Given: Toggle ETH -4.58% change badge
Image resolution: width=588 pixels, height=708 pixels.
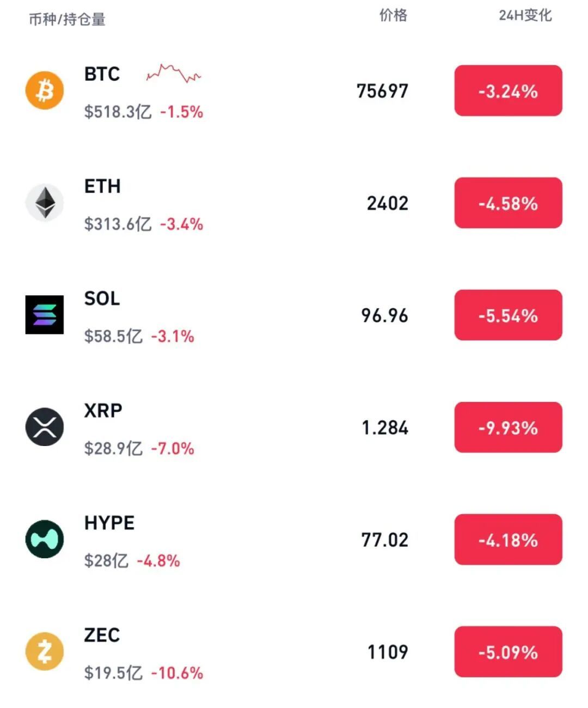Looking at the screenshot, I should [508, 203].
